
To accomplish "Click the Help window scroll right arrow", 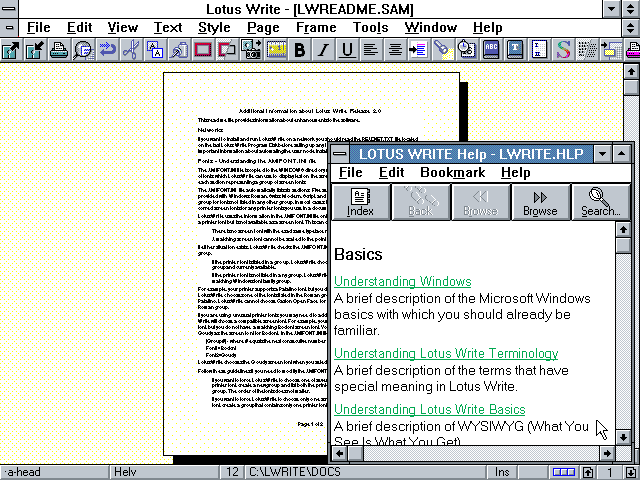I will tap(607, 453).
